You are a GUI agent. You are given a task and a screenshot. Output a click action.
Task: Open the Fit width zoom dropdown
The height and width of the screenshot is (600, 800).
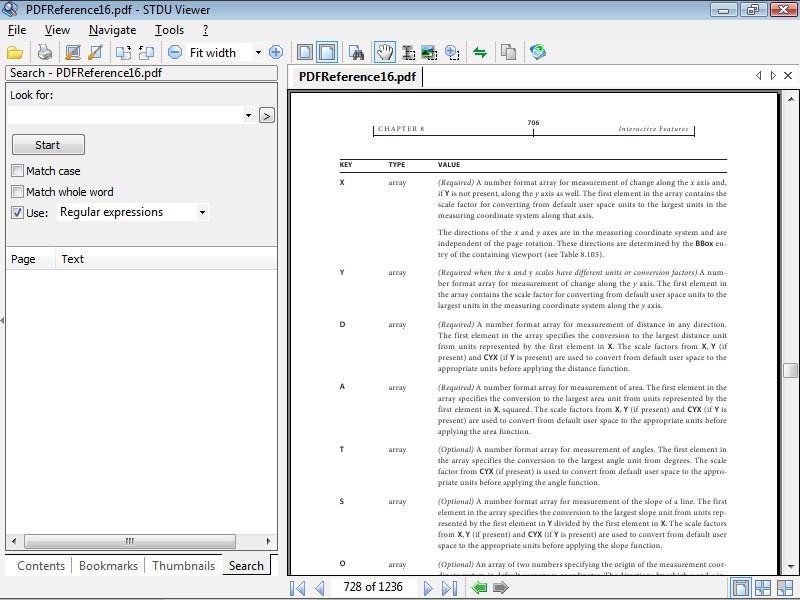click(258, 52)
